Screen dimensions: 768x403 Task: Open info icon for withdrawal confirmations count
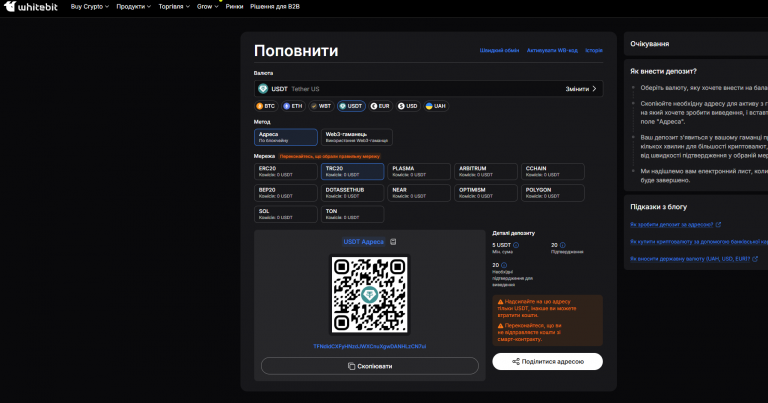pyautogui.click(x=504, y=265)
